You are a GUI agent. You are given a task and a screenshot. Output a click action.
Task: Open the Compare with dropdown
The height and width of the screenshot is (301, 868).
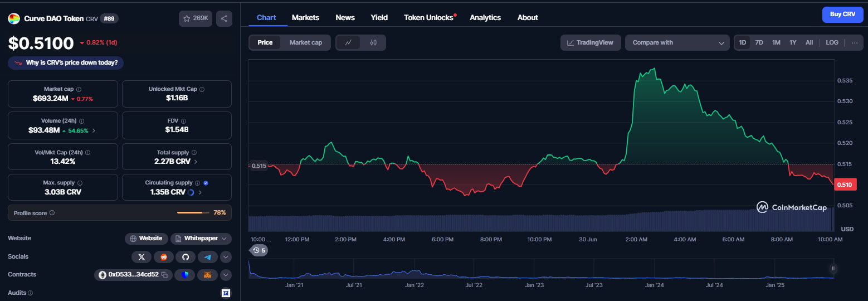click(677, 42)
